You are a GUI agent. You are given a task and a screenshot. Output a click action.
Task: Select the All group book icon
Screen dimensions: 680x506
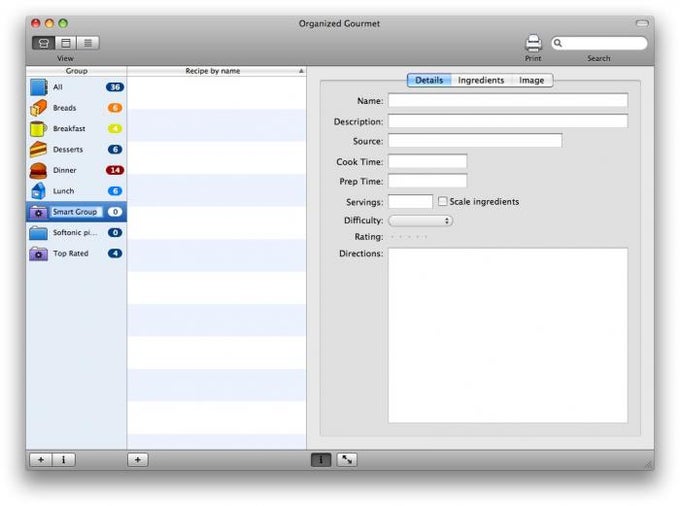pyautogui.click(x=39, y=87)
